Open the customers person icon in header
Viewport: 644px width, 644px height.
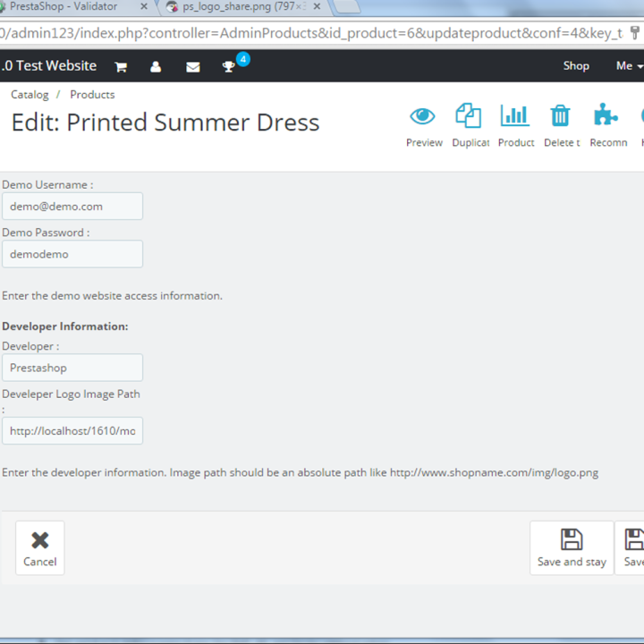[x=156, y=66]
